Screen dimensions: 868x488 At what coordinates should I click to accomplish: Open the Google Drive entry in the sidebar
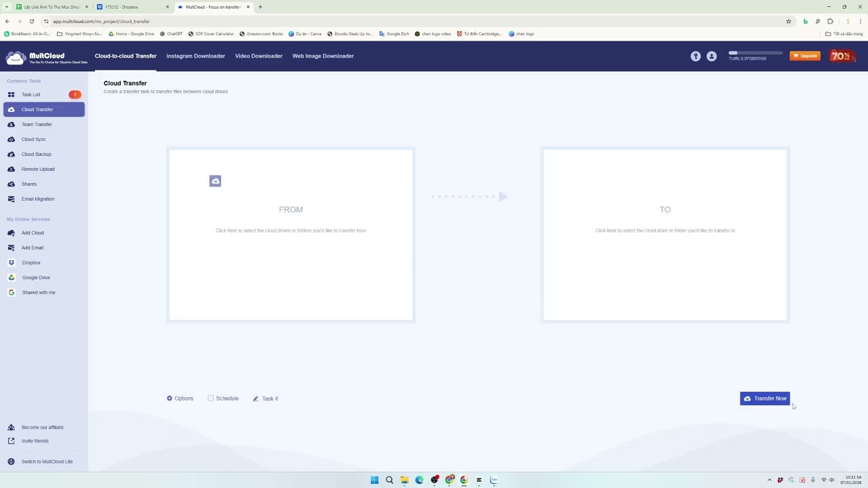(x=43, y=277)
